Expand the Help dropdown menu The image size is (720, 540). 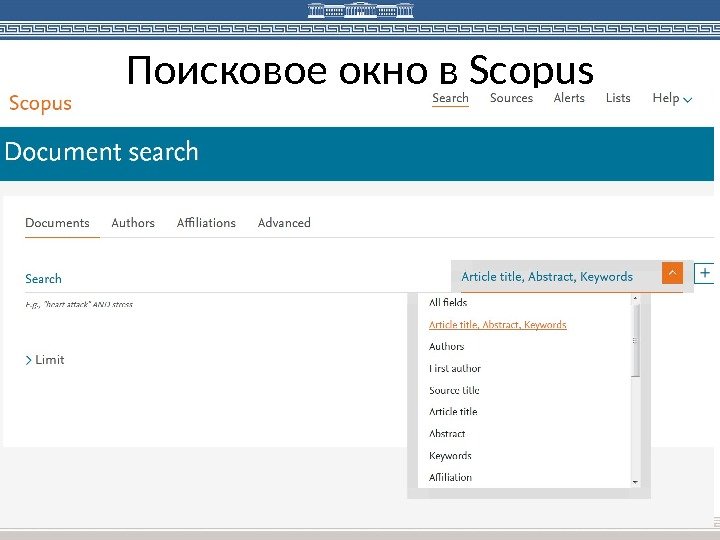672,98
